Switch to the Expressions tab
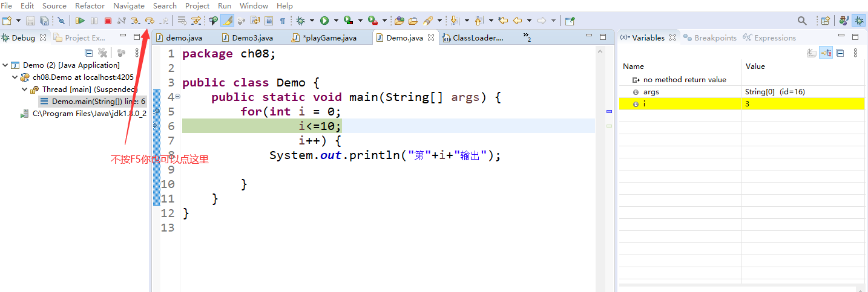The width and height of the screenshot is (868, 292). [769, 37]
